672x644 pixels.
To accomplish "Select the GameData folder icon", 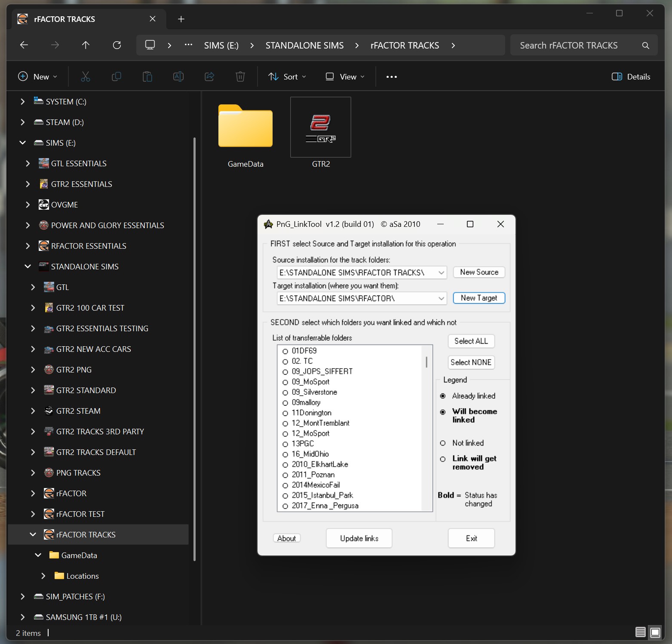I will [x=245, y=126].
